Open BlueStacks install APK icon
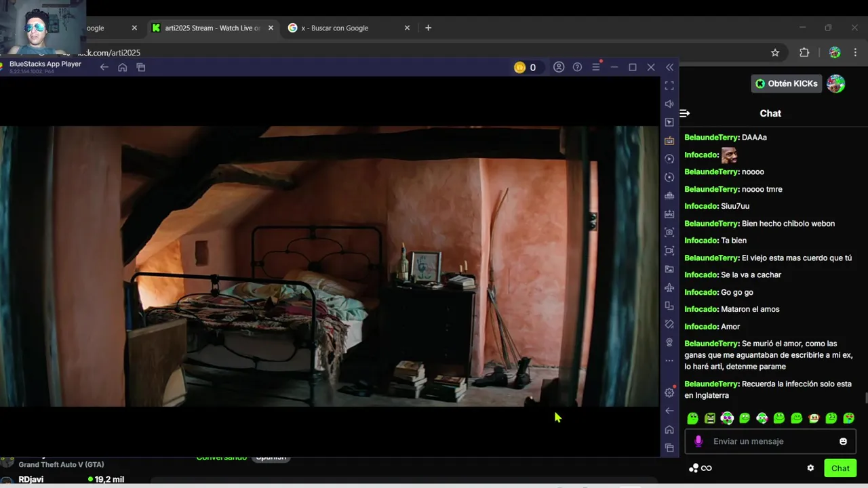 tap(669, 214)
